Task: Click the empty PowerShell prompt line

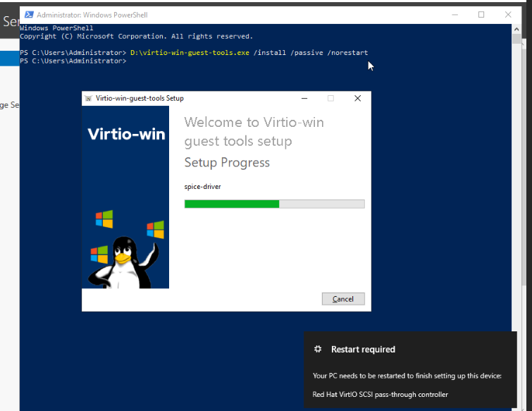Action: [73, 61]
